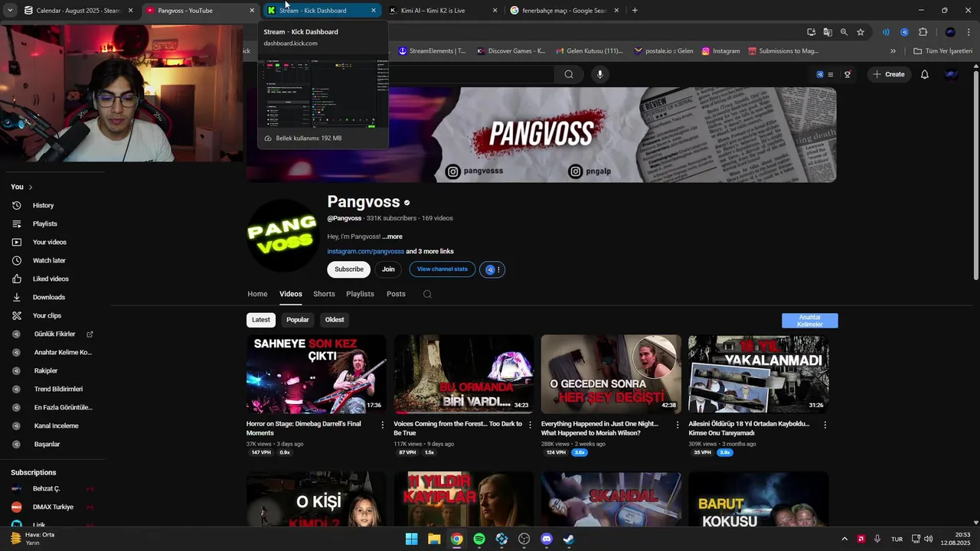Bookmark this page with the star icon
The width and height of the screenshot is (980, 551).
coord(861,32)
